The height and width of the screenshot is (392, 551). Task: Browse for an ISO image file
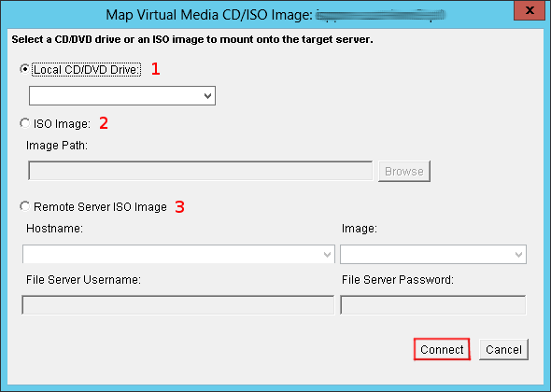[404, 171]
